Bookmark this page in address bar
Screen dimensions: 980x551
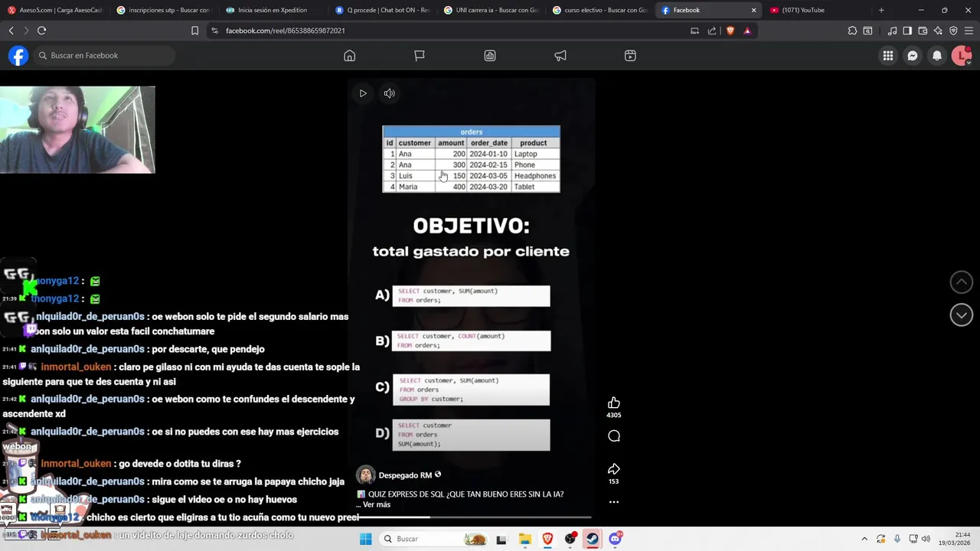[194, 31]
